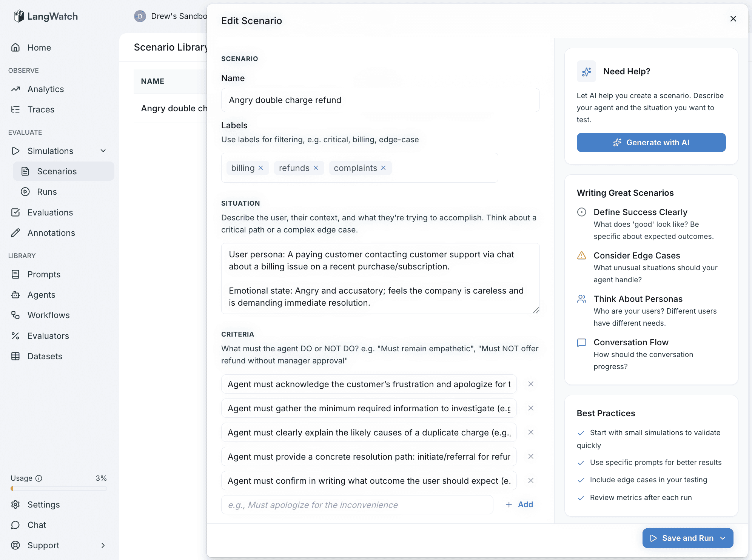Open the Save and Run dropdown arrow
Viewport: 752px width, 560px height.
point(723,538)
